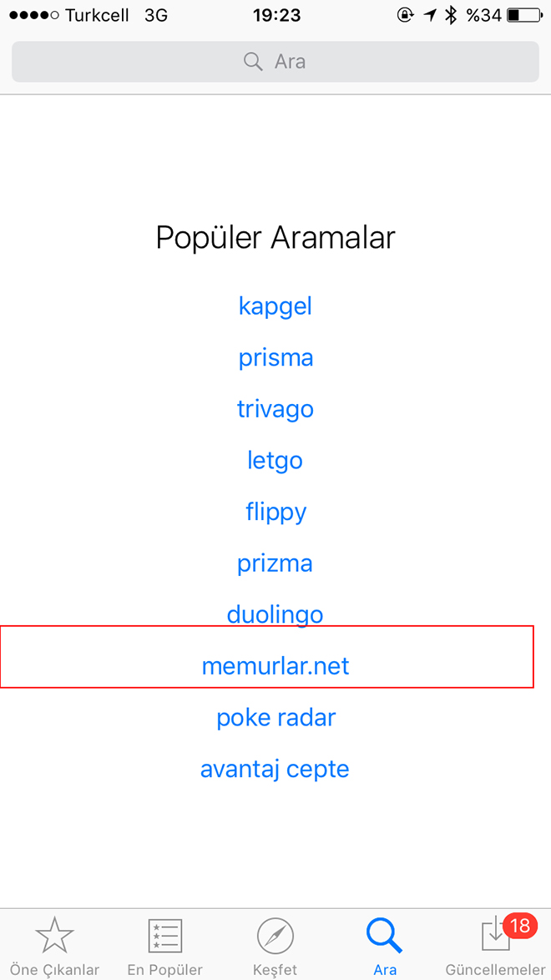
Task: Open trivago search suggestion
Action: 275,409
